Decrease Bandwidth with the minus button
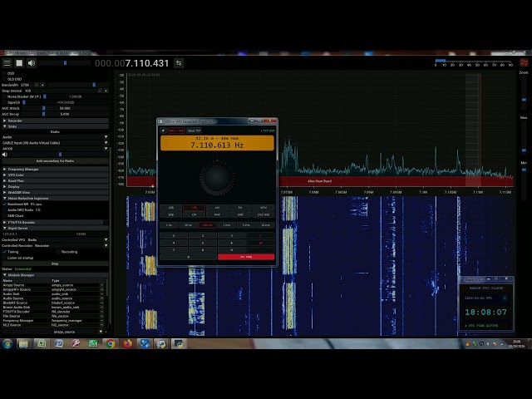532x399 pixels. pyautogui.click(x=37, y=85)
